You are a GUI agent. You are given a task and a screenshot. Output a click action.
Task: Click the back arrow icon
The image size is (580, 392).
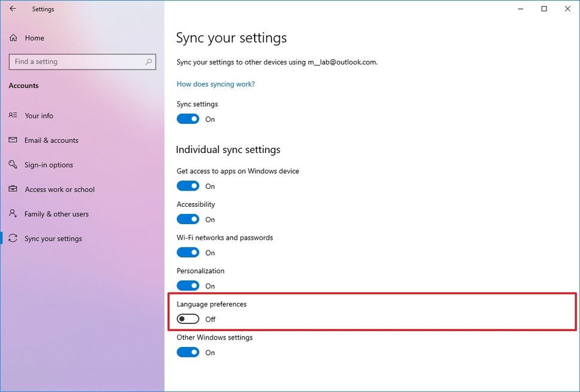coord(13,8)
